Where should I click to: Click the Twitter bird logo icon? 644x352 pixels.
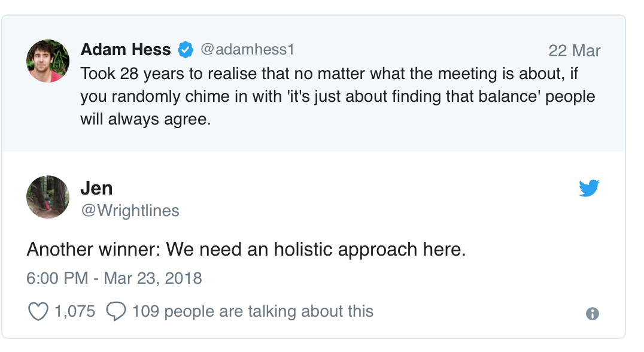(x=589, y=189)
